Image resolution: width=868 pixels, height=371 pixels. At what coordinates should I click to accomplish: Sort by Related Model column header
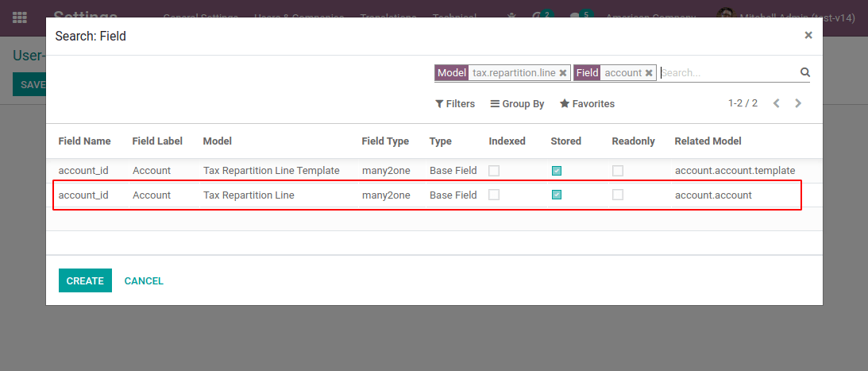click(708, 141)
